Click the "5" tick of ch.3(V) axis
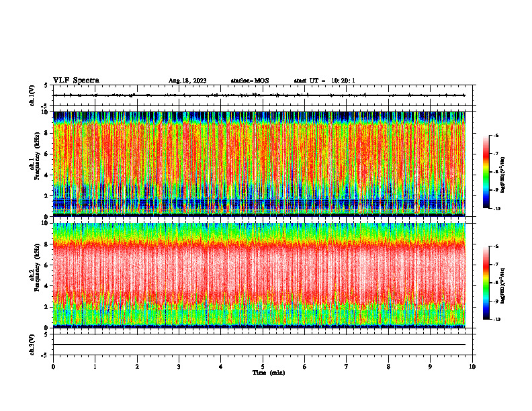532x411 pixels. [x=46, y=334]
